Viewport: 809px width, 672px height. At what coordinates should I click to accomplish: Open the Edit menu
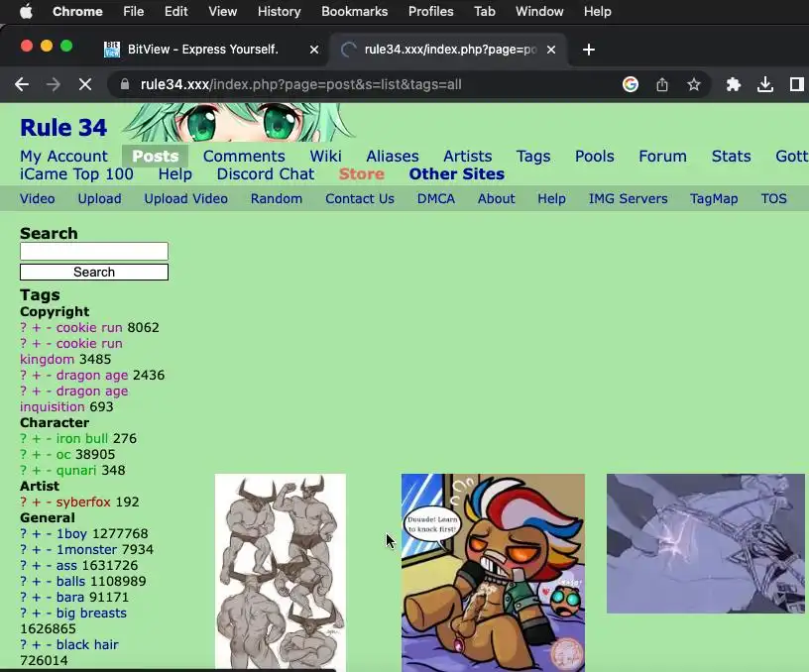(x=175, y=11)
